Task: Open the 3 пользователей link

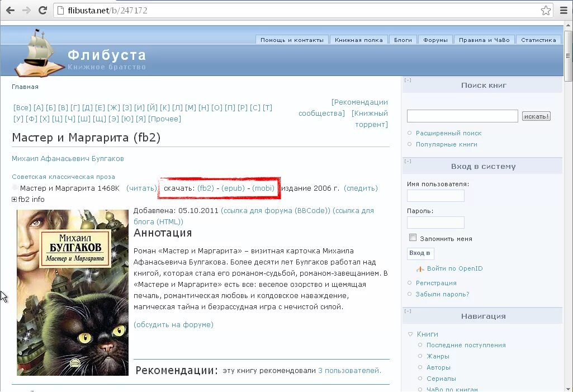Action: pos(349,370)
